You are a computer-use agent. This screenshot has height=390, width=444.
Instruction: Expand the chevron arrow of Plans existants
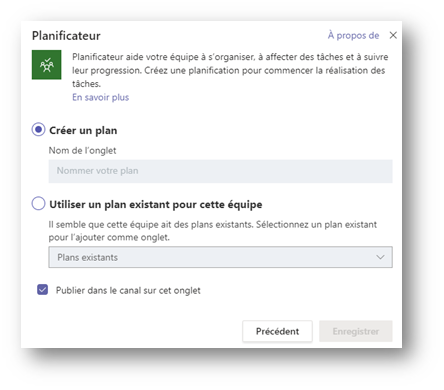tap(380, 257)
